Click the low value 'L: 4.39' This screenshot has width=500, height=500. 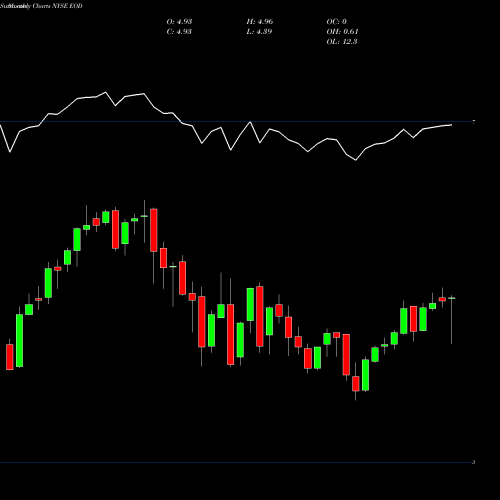(x=259, y=31)
